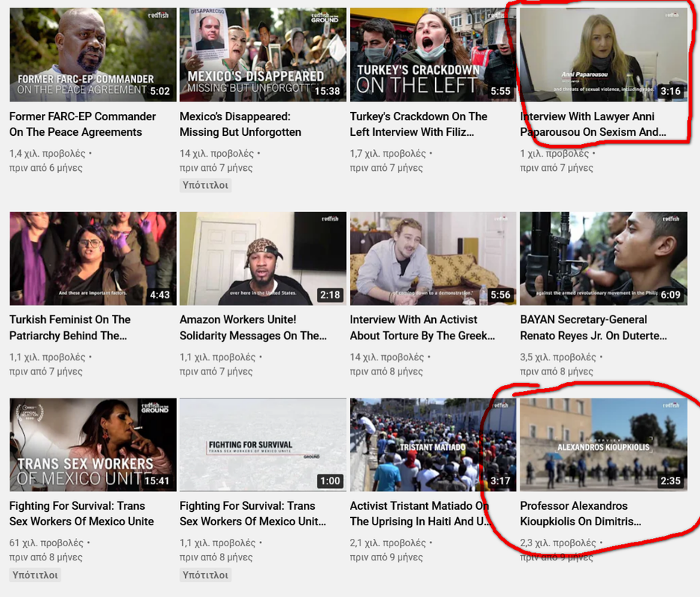Click title 'Turkish Feminist On The Patriarchy'

pyautogui.click(x=70, y=328)
